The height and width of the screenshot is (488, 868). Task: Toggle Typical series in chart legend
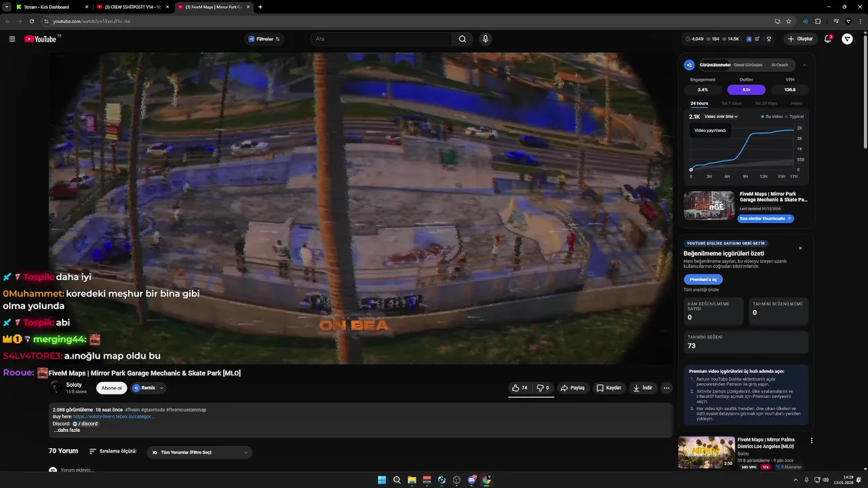(x=795, y=117)
